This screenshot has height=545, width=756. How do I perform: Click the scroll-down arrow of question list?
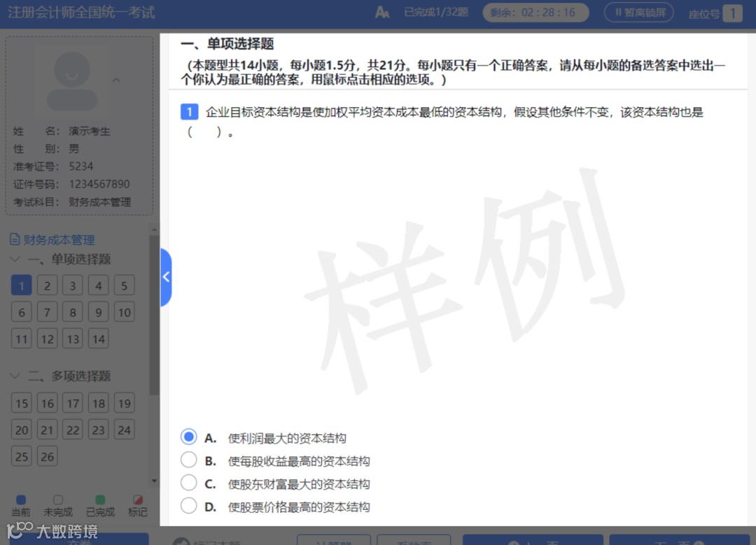154,481
